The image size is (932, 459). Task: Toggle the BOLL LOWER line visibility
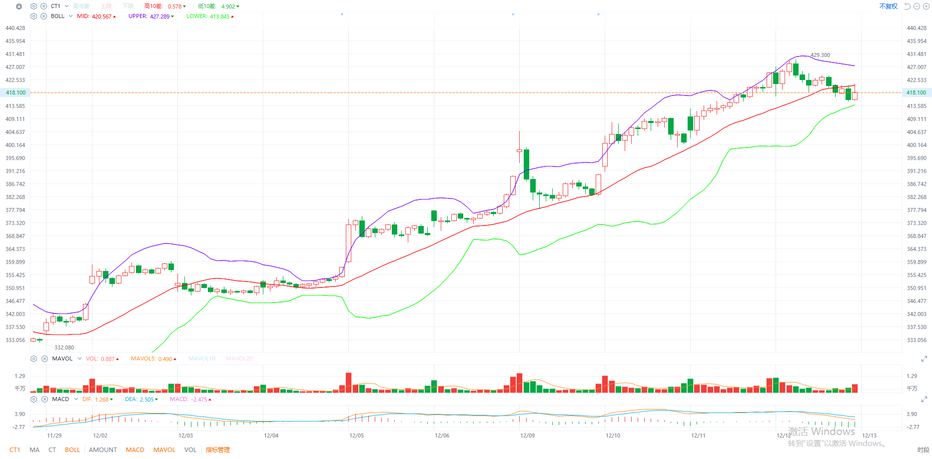pos(209,16)
